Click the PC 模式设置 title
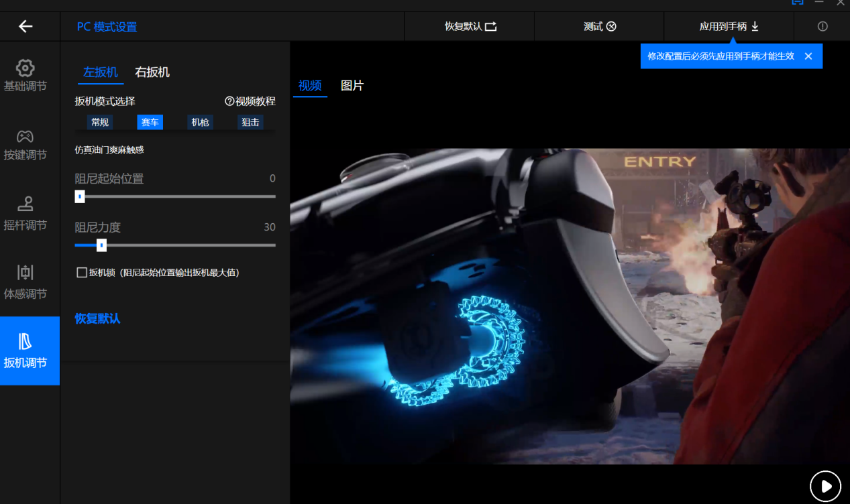Image resolution: width=850 pixels, height=504 pixels. 107,27
